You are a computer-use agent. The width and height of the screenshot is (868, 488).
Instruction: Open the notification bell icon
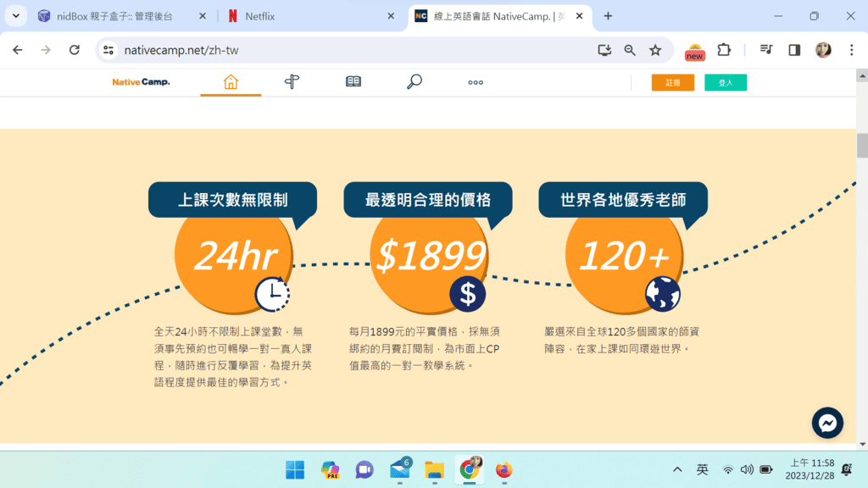point(847,469)
